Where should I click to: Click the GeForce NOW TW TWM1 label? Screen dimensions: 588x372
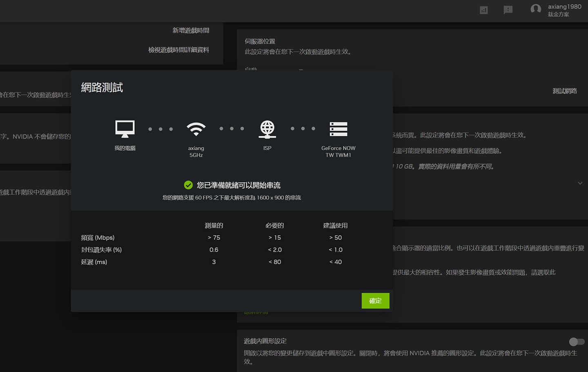click(339, 151)
